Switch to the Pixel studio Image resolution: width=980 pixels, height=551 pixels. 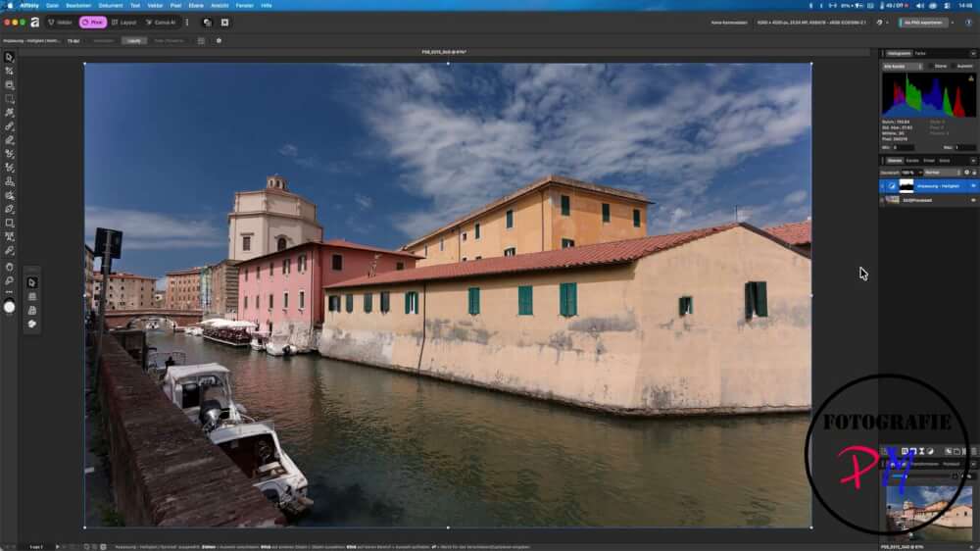[x=92, y=23]
